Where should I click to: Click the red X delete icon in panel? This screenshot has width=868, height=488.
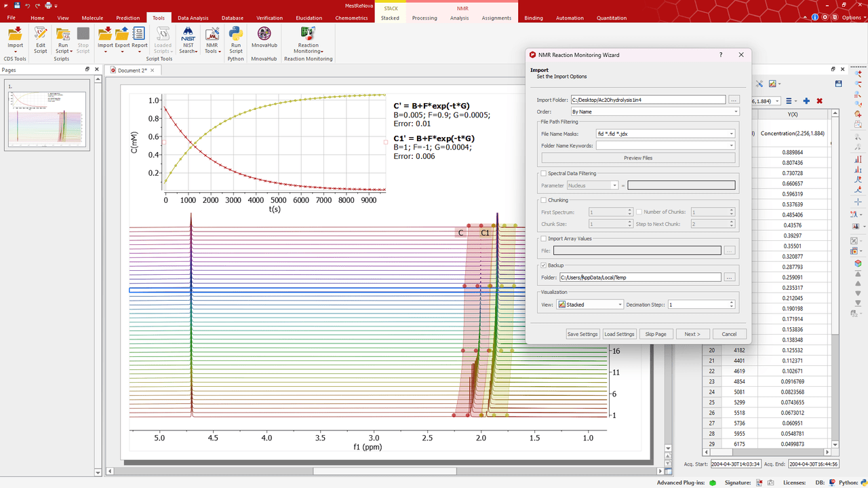point(819,101)
